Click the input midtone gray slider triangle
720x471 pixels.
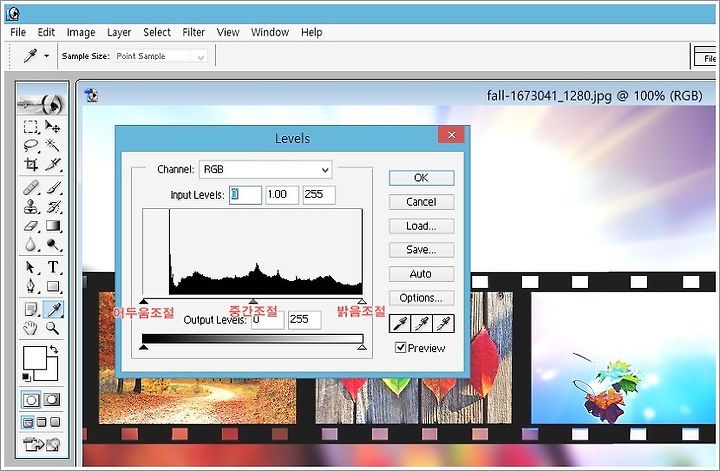click(x=253, y=301)
